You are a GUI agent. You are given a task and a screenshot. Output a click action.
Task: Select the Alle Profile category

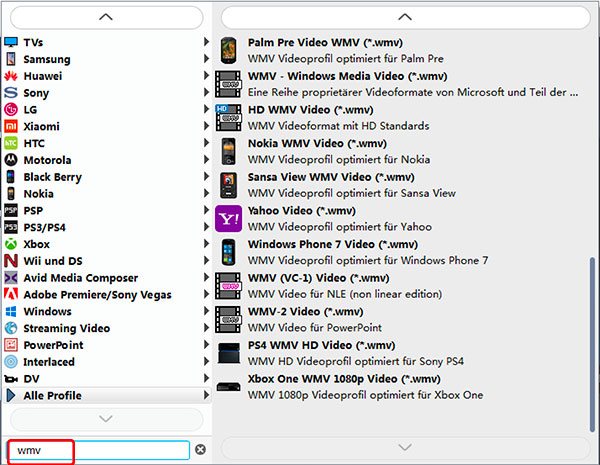107,395
